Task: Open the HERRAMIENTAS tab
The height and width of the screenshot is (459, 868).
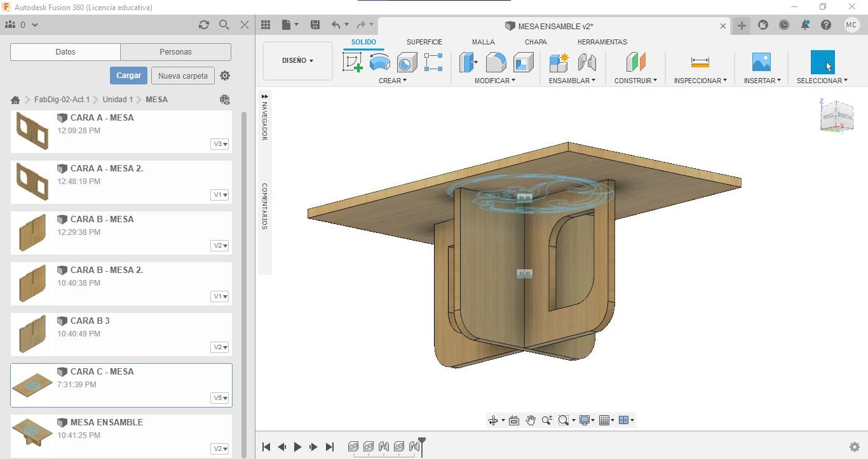Action: 602,42
